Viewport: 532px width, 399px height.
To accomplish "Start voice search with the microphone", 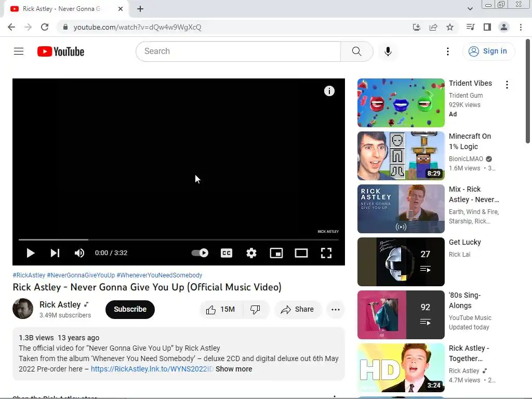I will pyautogui.click(x=388, y=51).
